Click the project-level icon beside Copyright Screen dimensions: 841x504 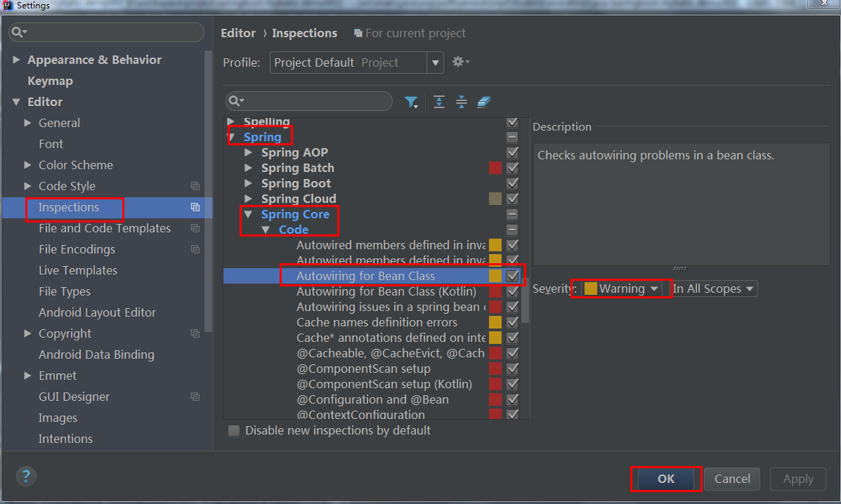pyautogui.click(x=195, y=333)
